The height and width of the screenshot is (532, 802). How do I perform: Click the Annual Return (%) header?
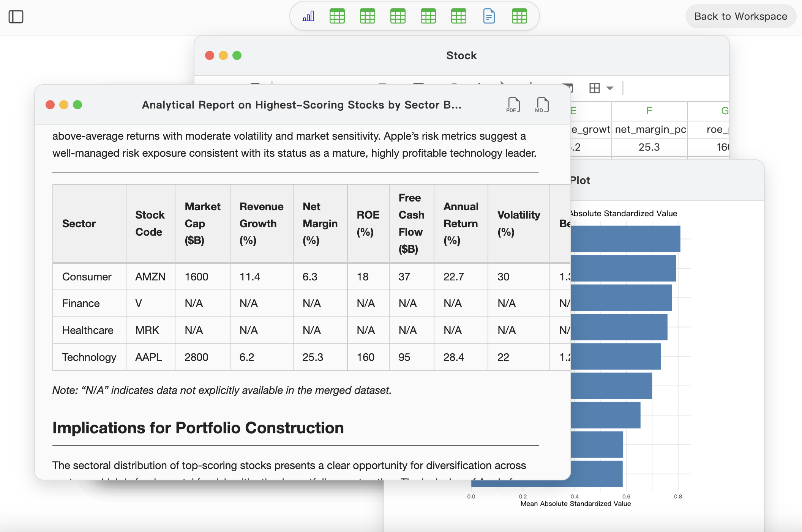(461, 224)
